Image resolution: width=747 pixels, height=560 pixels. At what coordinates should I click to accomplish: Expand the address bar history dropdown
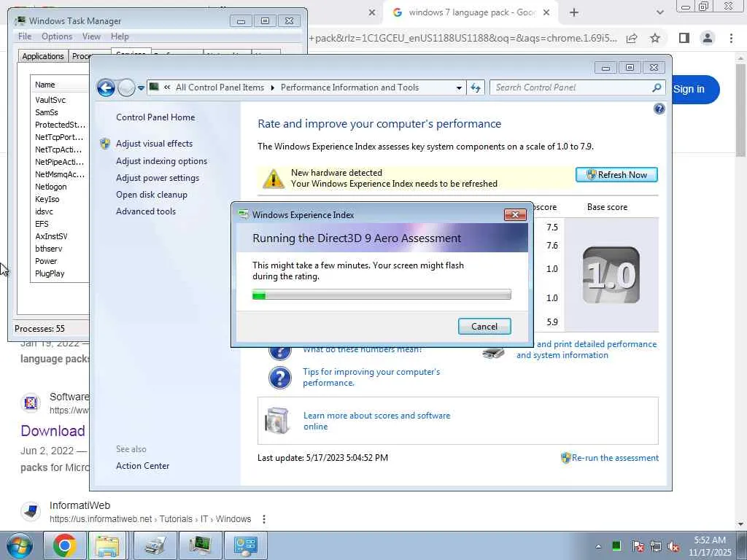(x=459, y=87)
